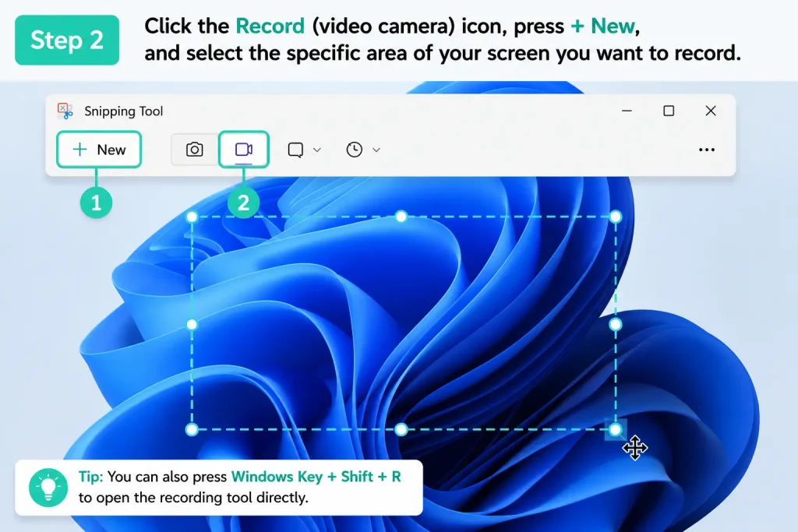Click the Snipping Tool app icon
Viewport: 798px width, 532px height.
pos(65,111)
